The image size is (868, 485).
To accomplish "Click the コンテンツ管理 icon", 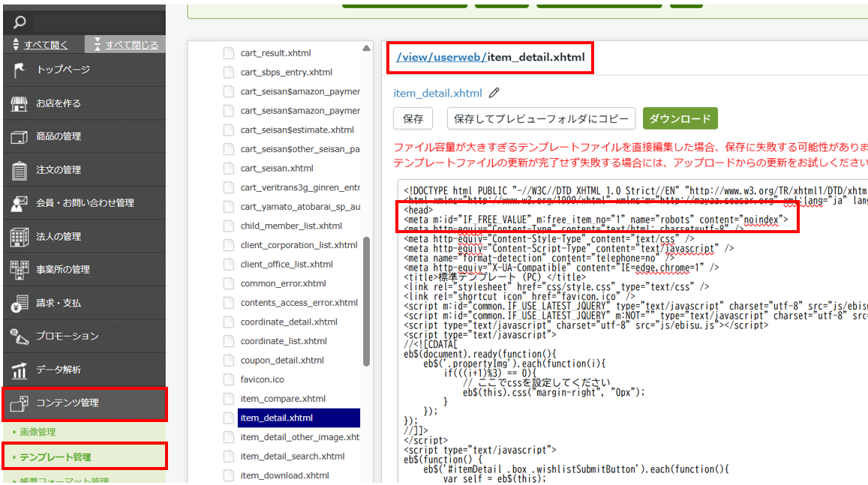I will 20,404.
